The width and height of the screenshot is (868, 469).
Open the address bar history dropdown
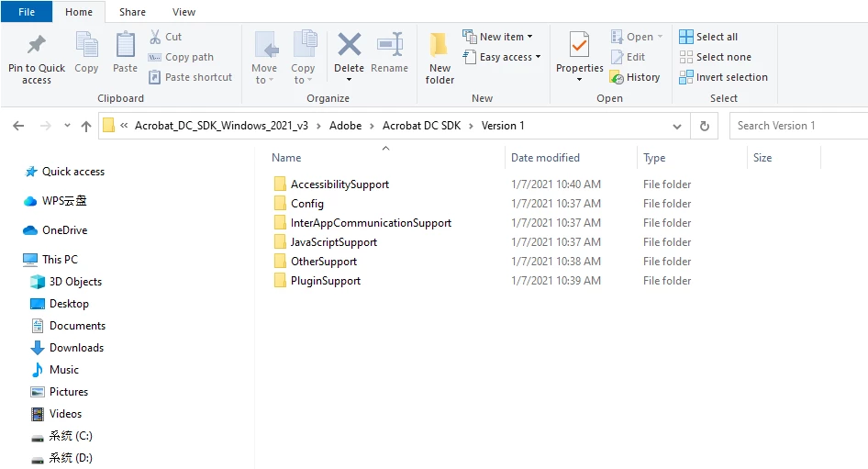tap(676, 127)
